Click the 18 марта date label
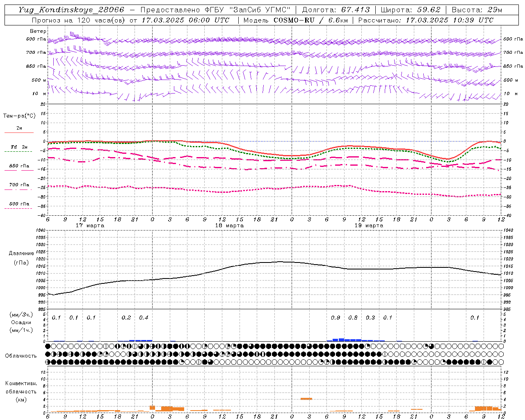525x420 pixels. 230,226
